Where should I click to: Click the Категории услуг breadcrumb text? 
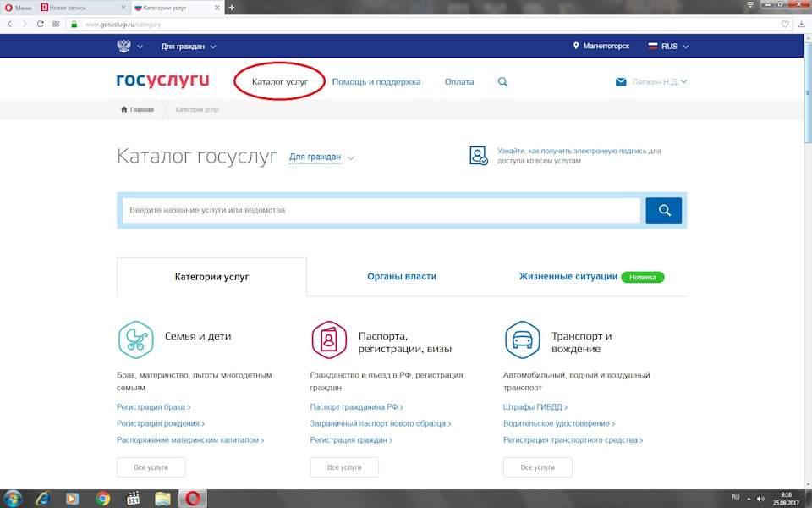197,110
